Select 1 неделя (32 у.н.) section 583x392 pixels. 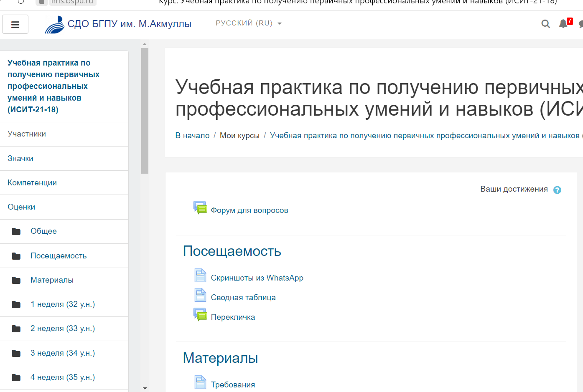point(63,304)
